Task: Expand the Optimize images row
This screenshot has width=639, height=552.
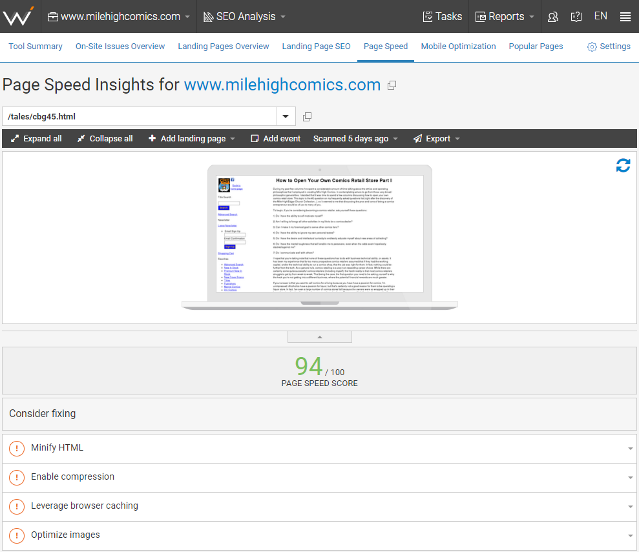Action: (x=320, y=535)
